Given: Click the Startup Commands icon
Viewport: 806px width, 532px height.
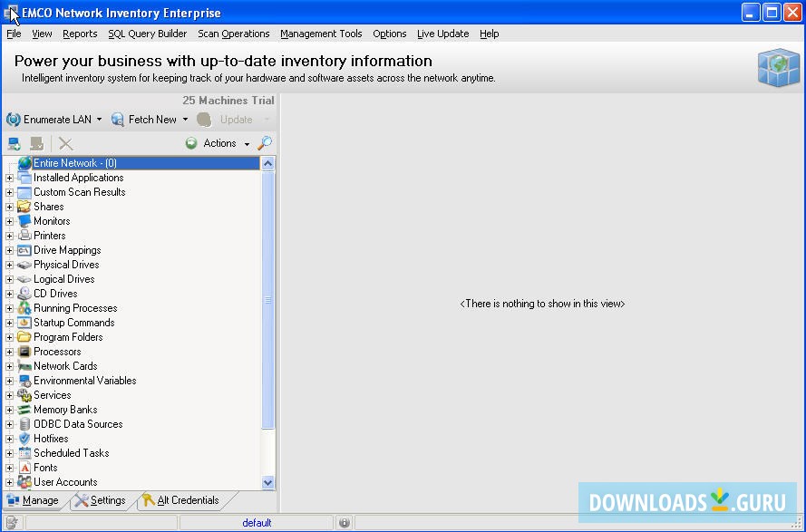Looking at the screenshot, I should tap(24, 323).
